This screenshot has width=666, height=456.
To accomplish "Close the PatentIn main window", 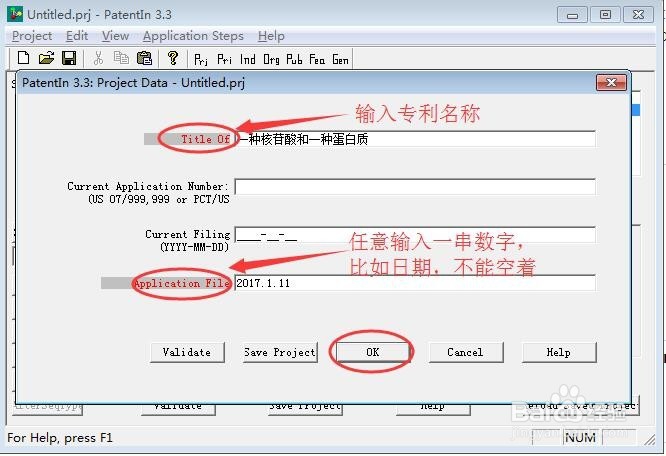I will (x=638, y=15).
